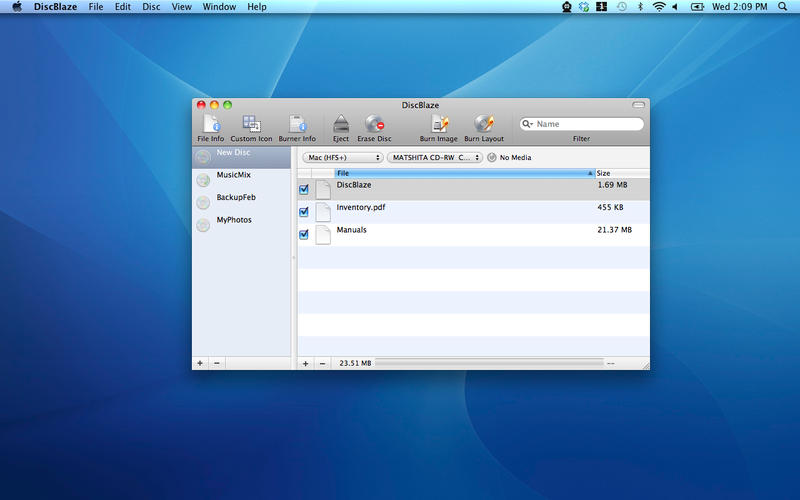The image size is (800, 500).
Task: Select the Manuals file name
Action: pyautogui.click(x=352, y=230)
